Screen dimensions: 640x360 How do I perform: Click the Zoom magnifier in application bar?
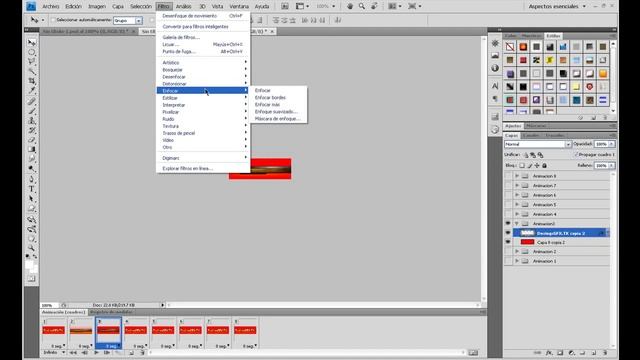[362, 6]
